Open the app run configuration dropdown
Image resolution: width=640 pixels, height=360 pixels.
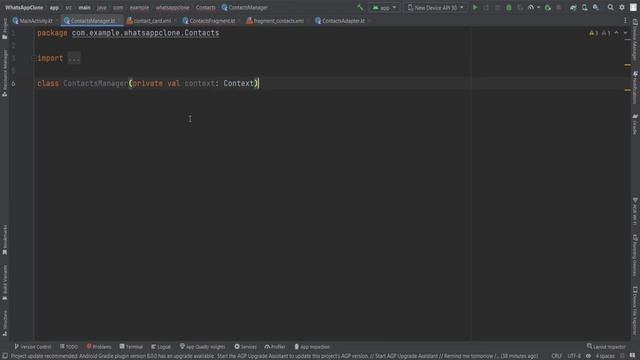pyautogui.click(x=384, y=7)
